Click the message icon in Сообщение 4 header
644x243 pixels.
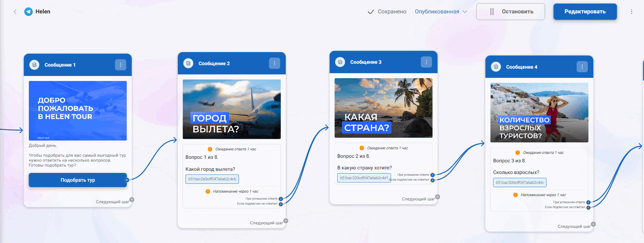coord(496,67)
